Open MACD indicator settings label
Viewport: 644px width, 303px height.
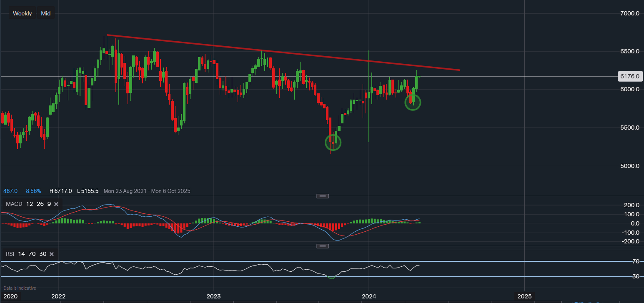[13, 204]
